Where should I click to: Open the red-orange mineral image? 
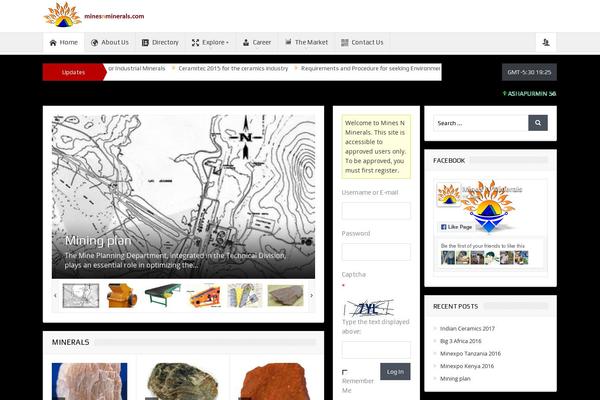click(276, 381)
